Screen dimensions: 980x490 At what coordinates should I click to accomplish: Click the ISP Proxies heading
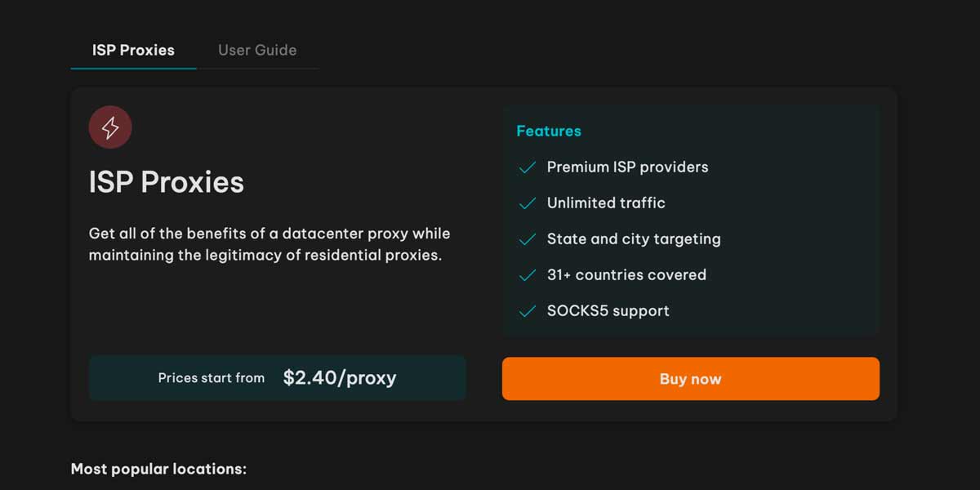[167, 182]
